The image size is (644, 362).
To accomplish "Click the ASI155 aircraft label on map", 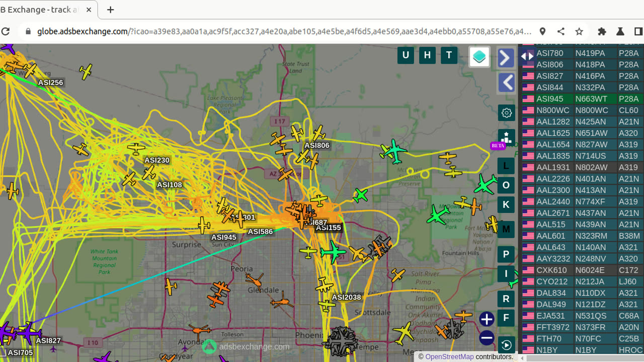I will (329, 228).
